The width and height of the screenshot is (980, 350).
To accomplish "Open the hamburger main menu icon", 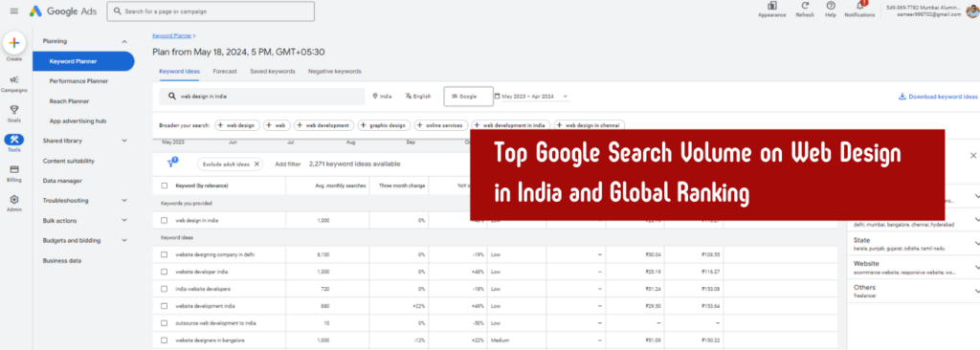I will (x=13, y=11).
